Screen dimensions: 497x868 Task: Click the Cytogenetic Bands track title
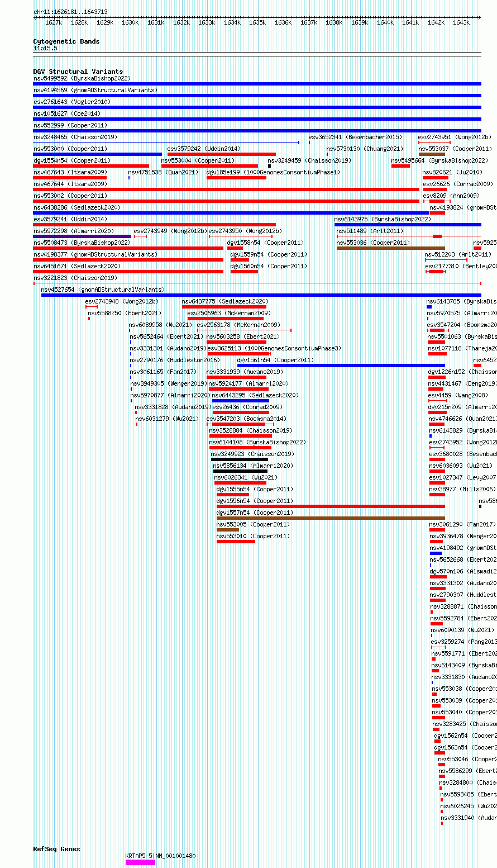66,41
